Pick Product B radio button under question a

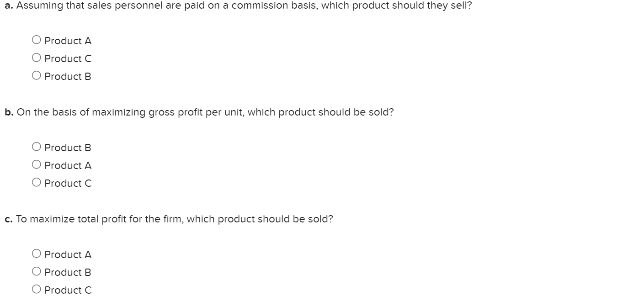click(37, 76)
